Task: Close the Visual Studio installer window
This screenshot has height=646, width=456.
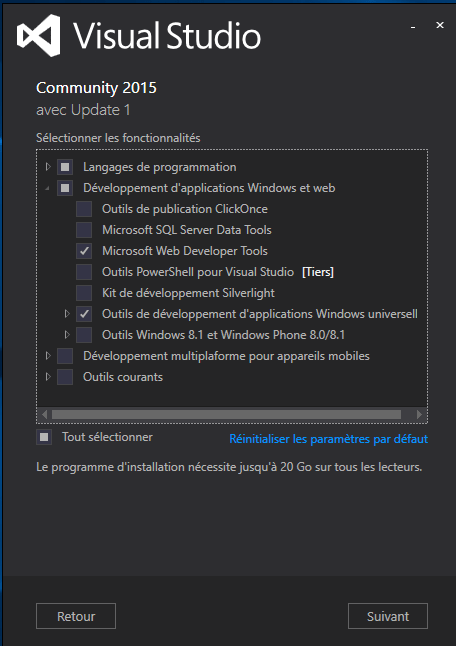Action: tap(440, 25)
